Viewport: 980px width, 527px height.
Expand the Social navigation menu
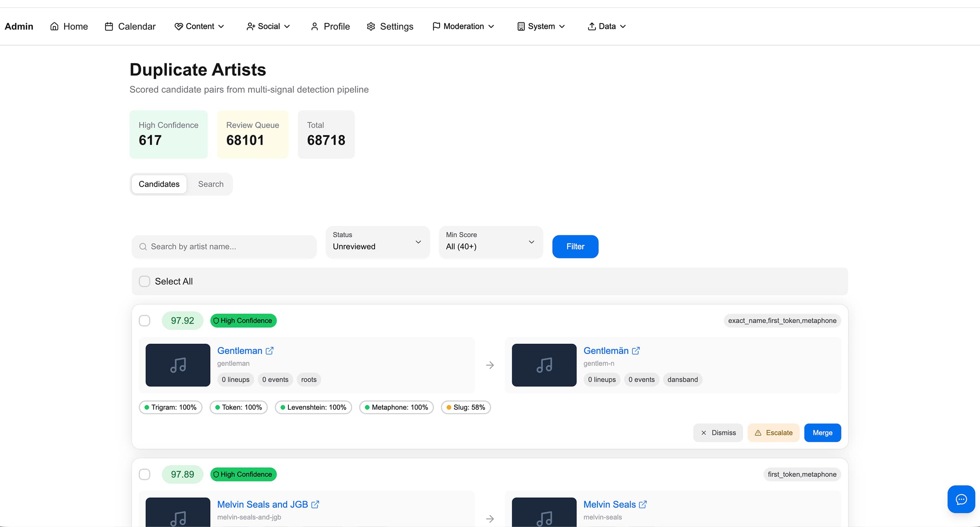268,26
